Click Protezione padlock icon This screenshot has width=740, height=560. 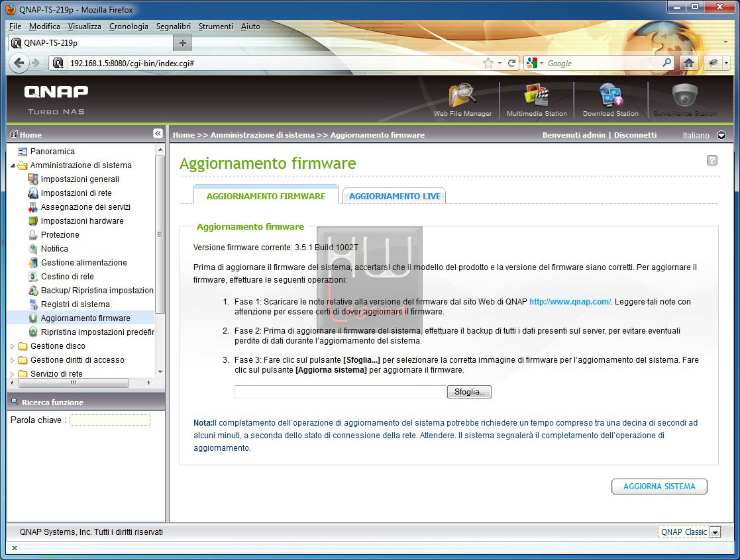(32, 235)
